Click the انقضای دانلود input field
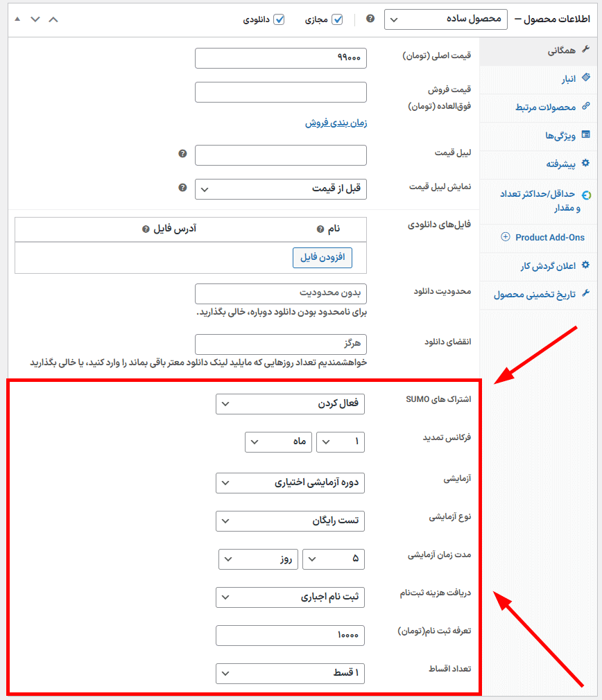The width and height of the screenshot is (602, 700). (x=281, y=344)
